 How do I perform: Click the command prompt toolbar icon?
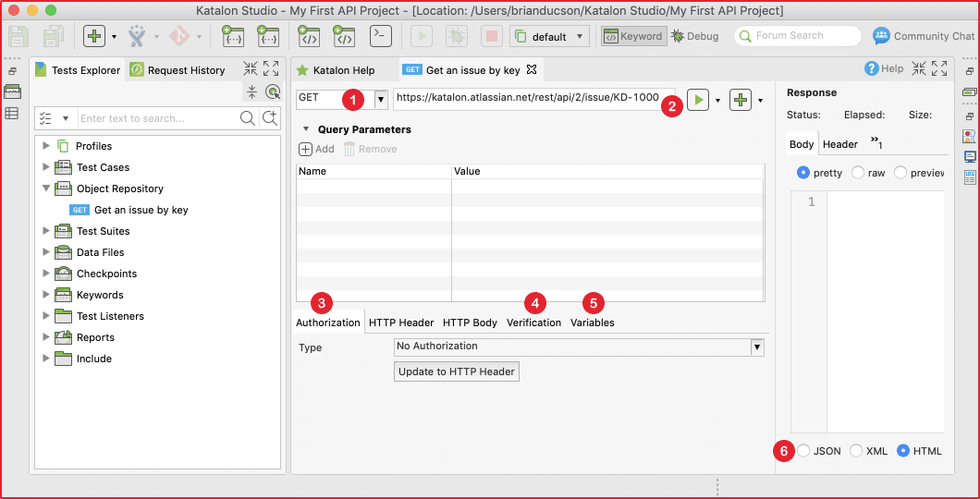pyautogui.click(x=381, y=36)
